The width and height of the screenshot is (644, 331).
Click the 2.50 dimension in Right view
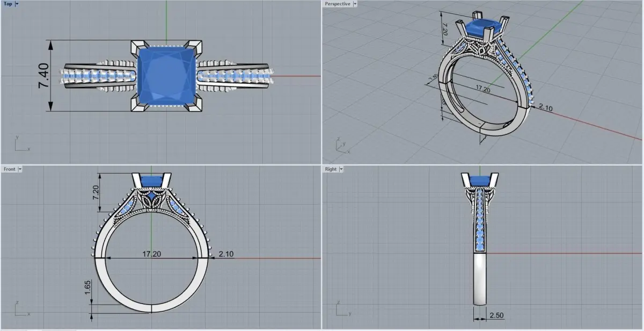(496, 315)
